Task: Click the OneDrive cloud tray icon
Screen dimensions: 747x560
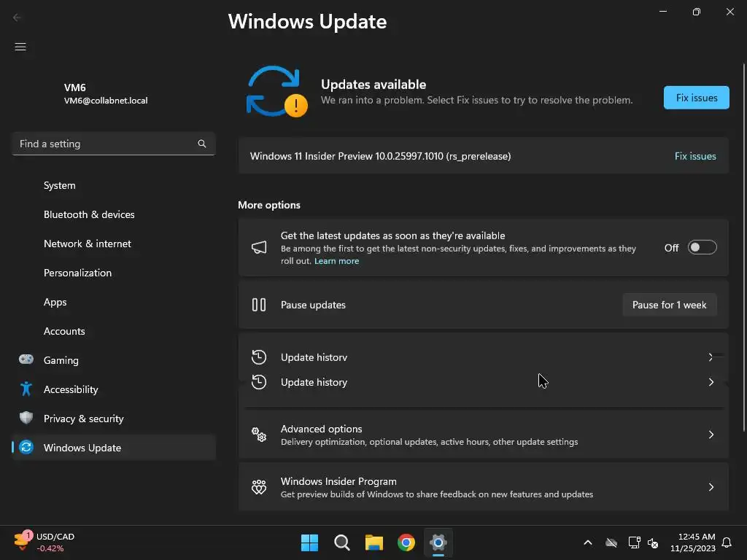Action: (x=611, y=542)
